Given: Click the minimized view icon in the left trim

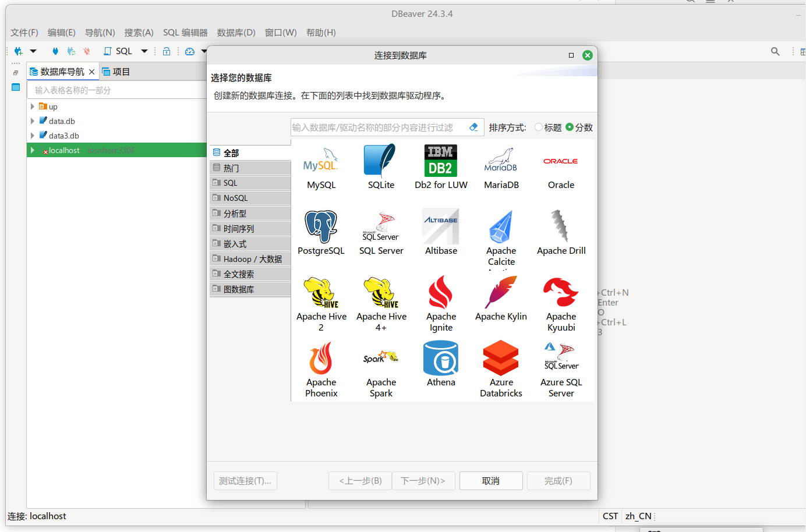Looking at the screenshot, I should click(16, 87).
